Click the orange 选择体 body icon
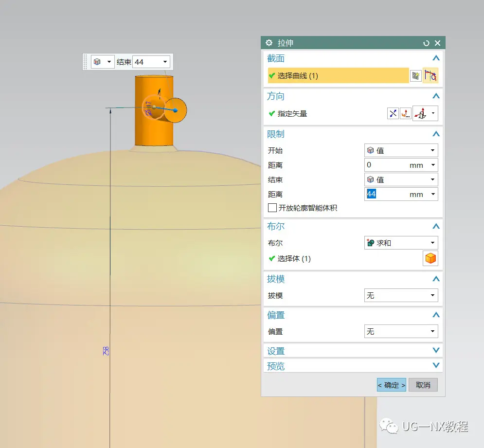Image resolution: width=484 pixels, height=448 pixels. click(430, 259)
